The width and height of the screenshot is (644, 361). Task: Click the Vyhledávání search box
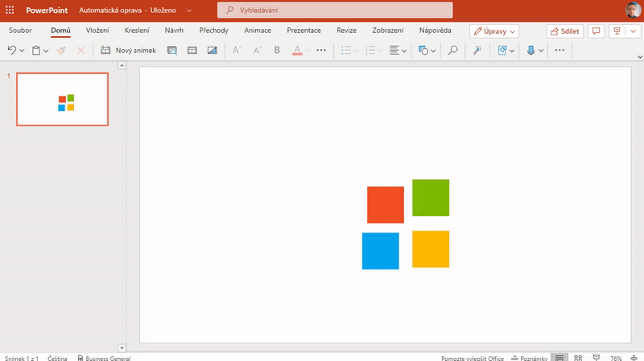pyautogui.click(x=335, y=10)
